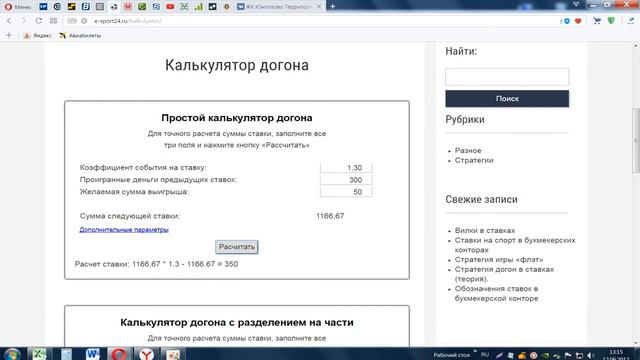Screen dimensions: 640x360
Task: Click the Калькулятор догона page heading
Action: [237, 65]
